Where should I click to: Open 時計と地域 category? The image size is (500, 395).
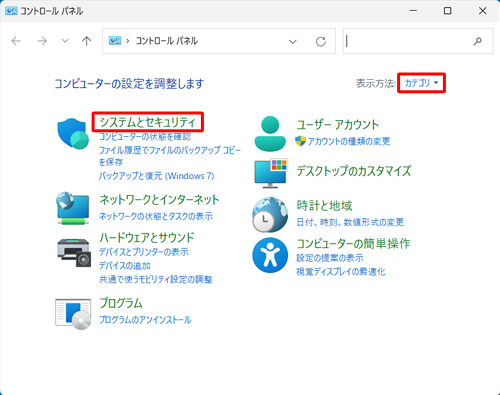(324, 205)
